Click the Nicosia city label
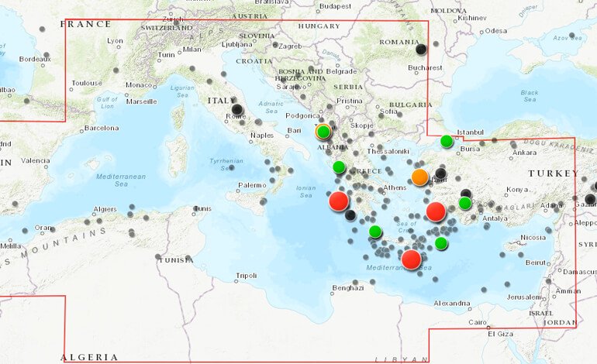597x364 pixels. (x=533, y=237)
